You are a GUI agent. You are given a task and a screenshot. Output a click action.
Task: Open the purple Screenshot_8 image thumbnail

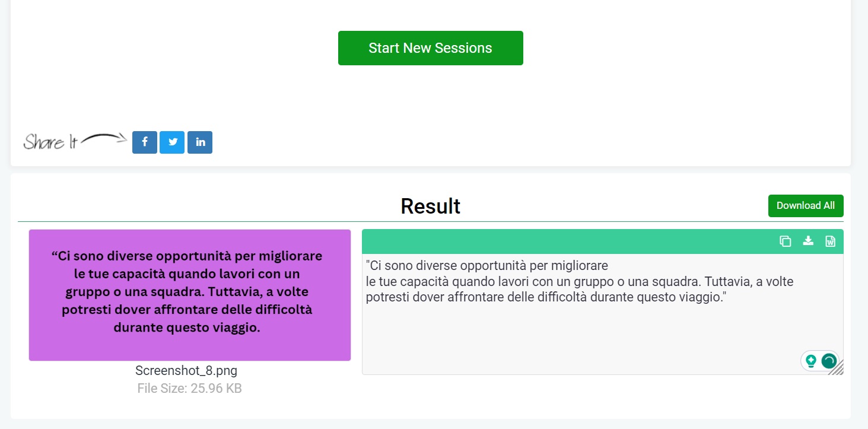click(190, 295)
